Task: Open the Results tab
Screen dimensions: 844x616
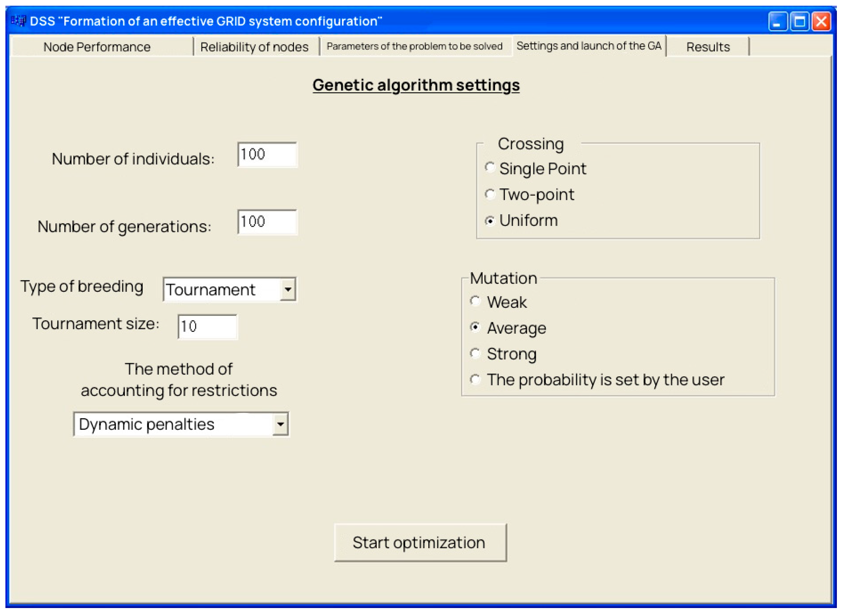Action: pos(708,46)
